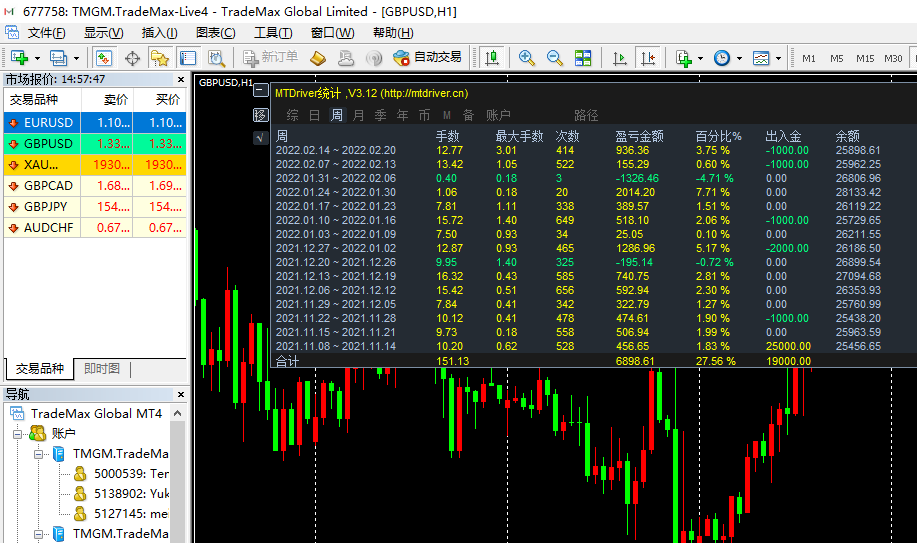
Task: Click the Signals radio-wave icon
Action: [374, 58]
